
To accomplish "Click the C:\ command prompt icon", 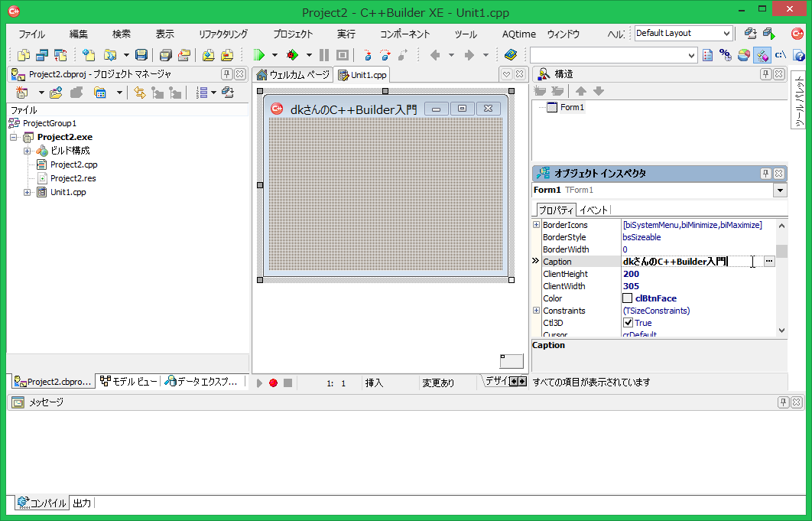I will pyautogui.click(x=781, y=55).
